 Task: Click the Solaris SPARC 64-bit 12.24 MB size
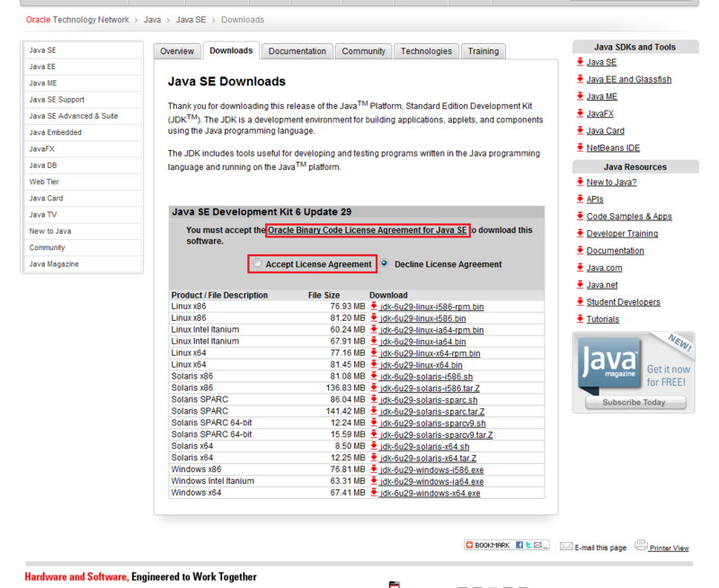348,423
